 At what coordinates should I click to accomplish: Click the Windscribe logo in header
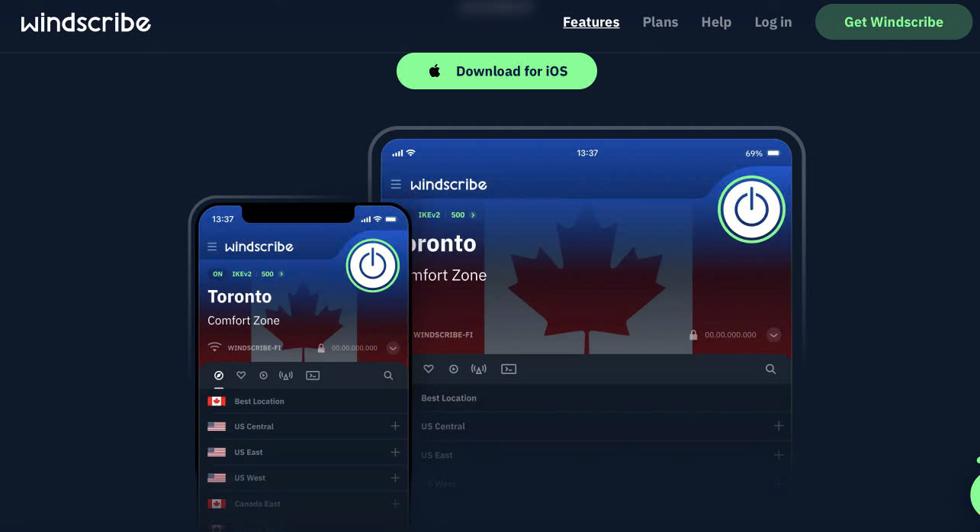click(85, 22)
